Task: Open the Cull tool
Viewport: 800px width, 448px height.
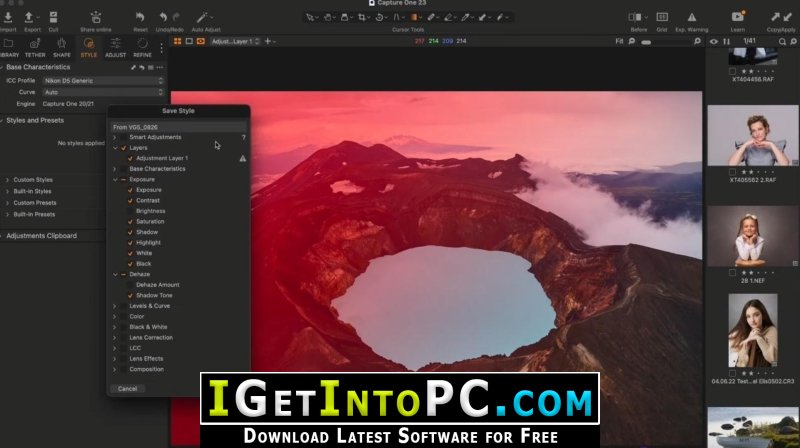Action: (53, 17)
